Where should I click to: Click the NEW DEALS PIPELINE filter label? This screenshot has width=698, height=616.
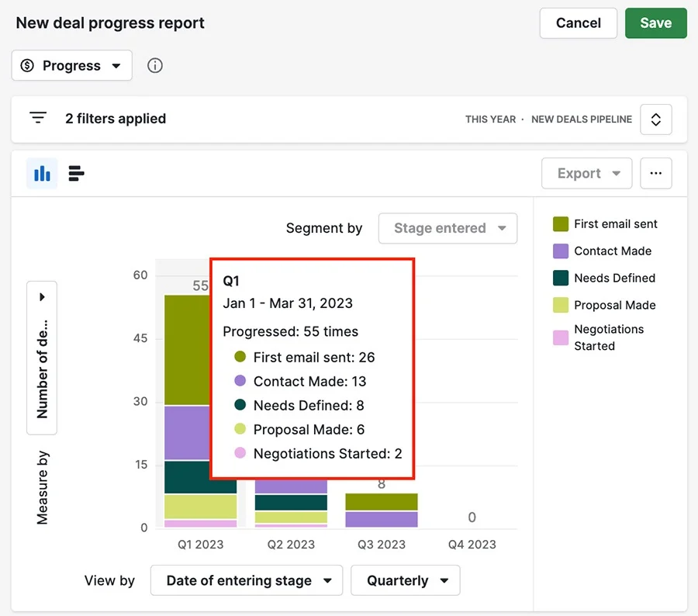(582, 119)
